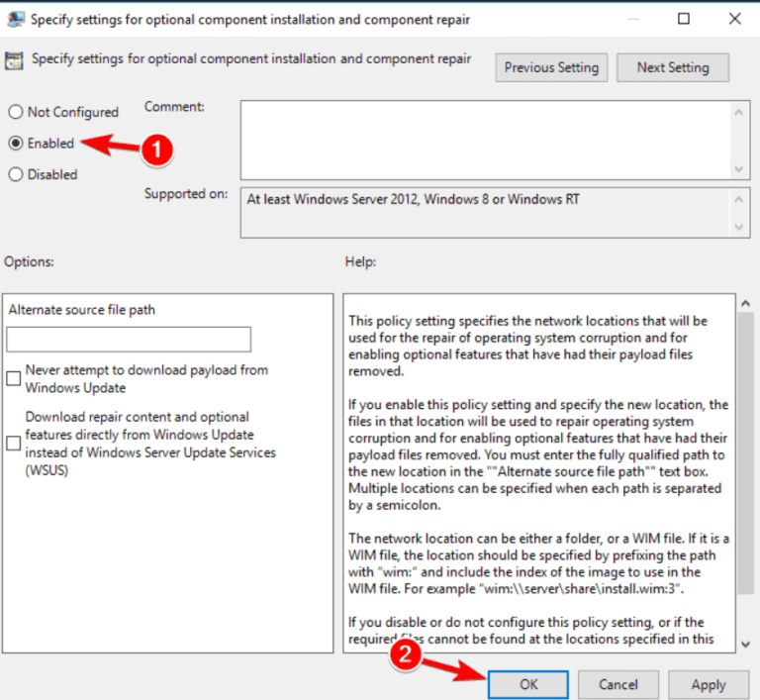Viewport: 760px width, 700px height.
Task: Close the dialog with the X button
Action: point(732,19)
